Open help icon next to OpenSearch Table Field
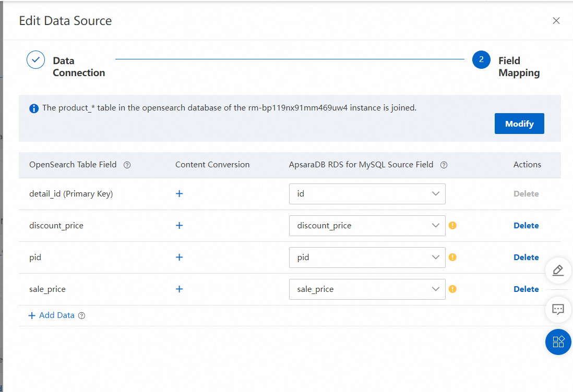573x392 pixels. click(x=127, y=165)
